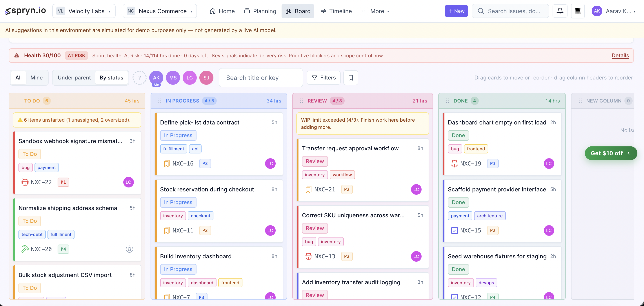This screenshot has height=306, width=644.
Task: Expand the More navigation menu
Action: coord(375,11)
